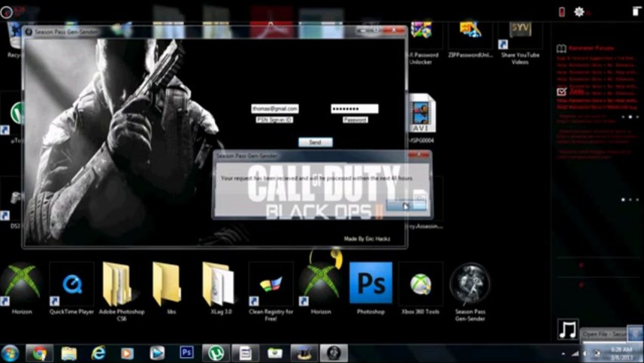Open the Horizon shortcut beside QuickTime Player
The width and height of the screenshot is (644, 363).
21,288
